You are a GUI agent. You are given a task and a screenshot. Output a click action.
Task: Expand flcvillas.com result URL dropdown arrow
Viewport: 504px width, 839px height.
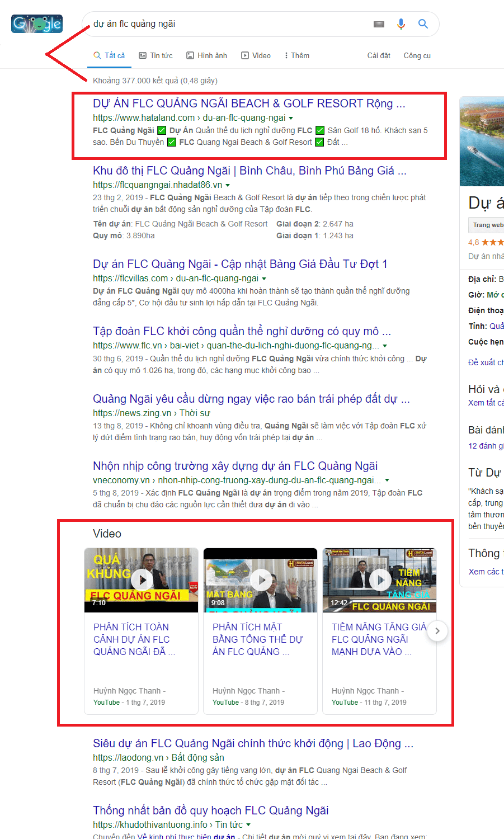point(264,279)
